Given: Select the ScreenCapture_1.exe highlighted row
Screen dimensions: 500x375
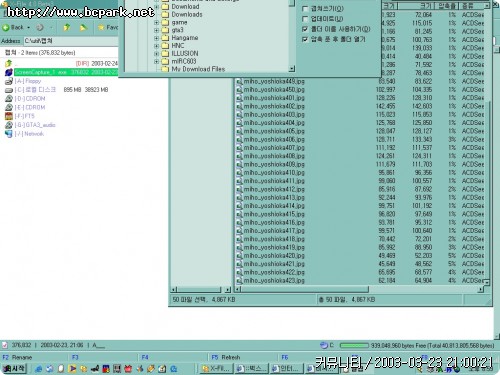Looking at the screenshot, I should coord(66,72).
